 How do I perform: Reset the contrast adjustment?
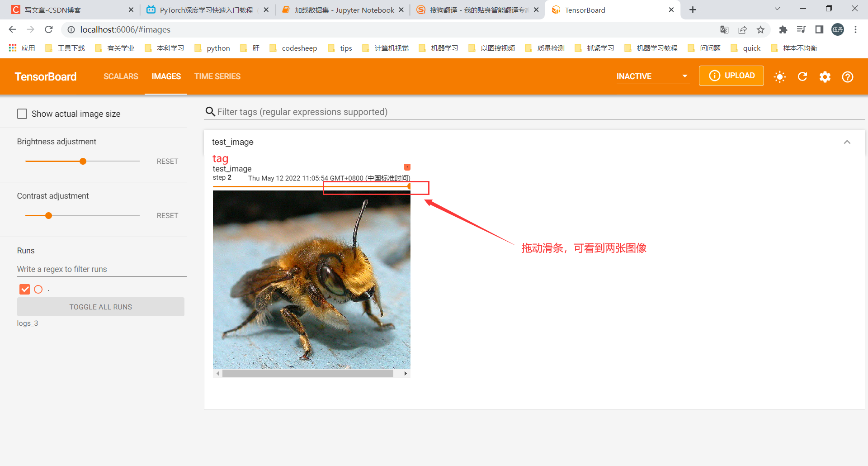167,216
